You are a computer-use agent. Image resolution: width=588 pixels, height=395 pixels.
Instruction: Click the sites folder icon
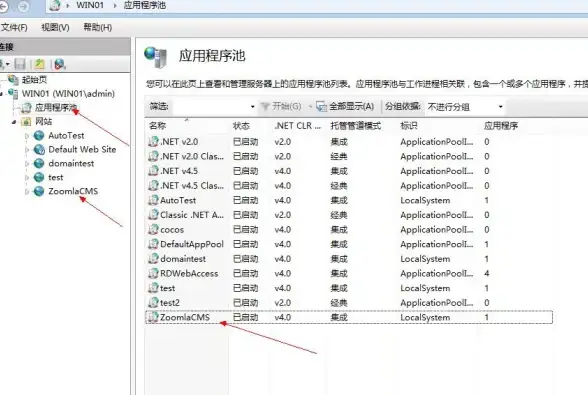pos(26,122)
